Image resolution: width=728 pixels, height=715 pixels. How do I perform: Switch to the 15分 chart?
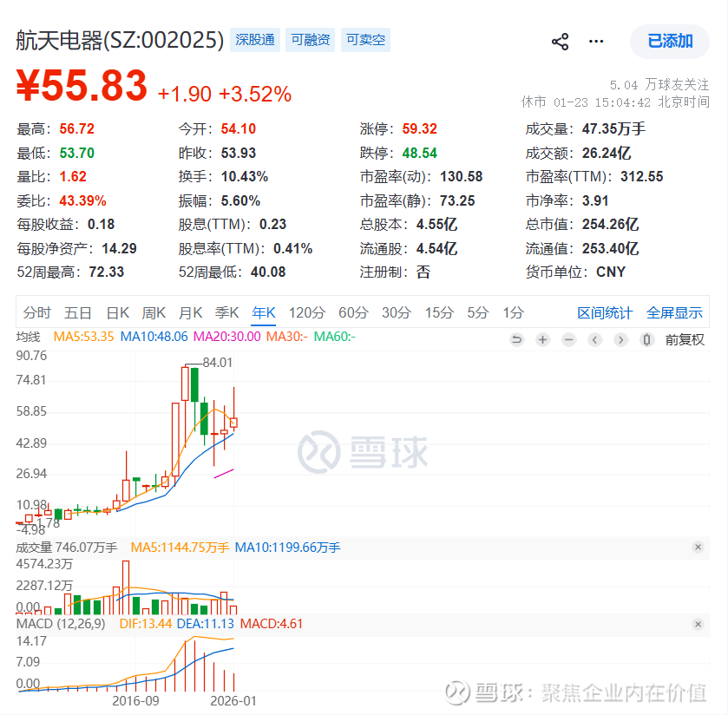(439, 312)
